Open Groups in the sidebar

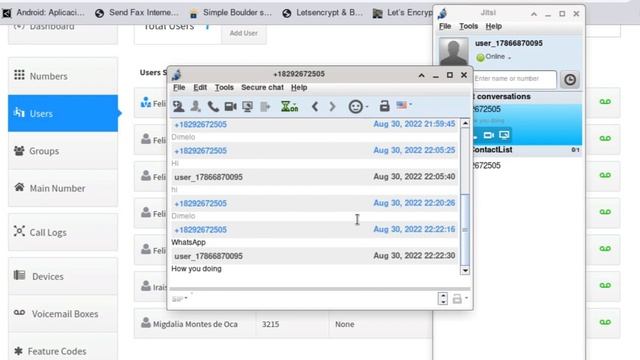pos(63,151)
